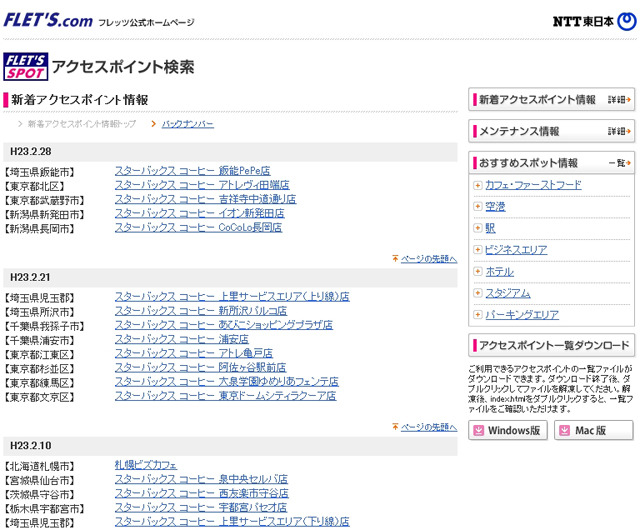Click the NTT東日本 logo
640x530 pixels.
(594, 21)
